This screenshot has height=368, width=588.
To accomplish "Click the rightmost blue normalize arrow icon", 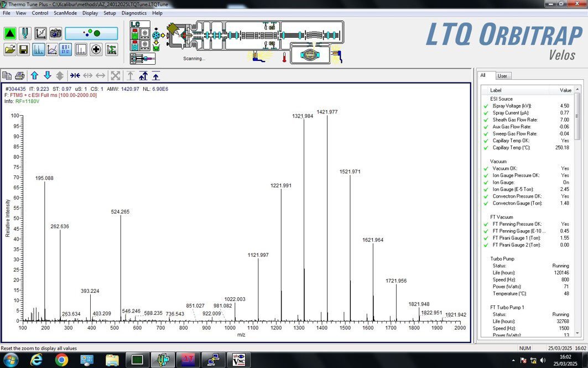I will click(x=155, y=76).
